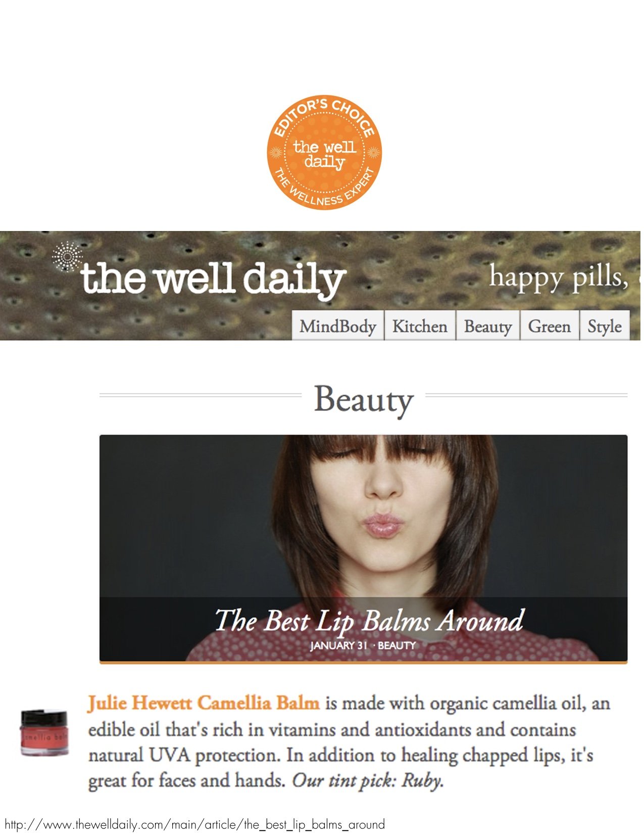Select the Green tab
The width and height of the screenshot is (644, 834).
pos(549,326)
